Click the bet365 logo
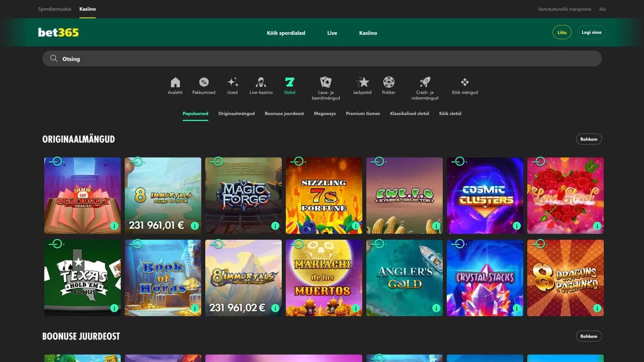The height and width of the screenshot is (362, 644). pos(58,33)
